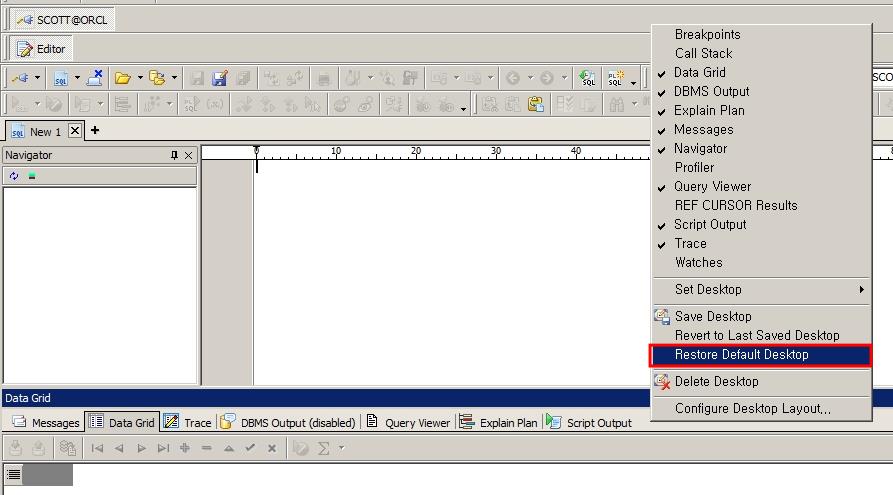Open the new connection dropdown arrow
893x495 pixels.
click(x=38, y=78)
